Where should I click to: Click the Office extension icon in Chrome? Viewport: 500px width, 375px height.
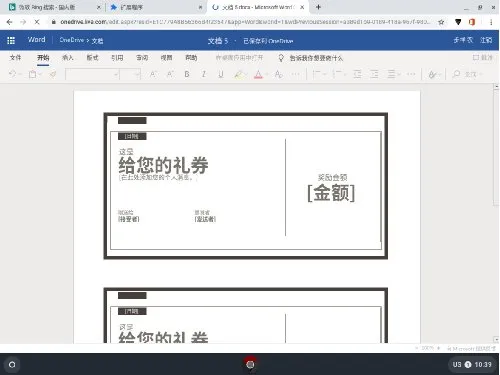click(x=472, y=22)
